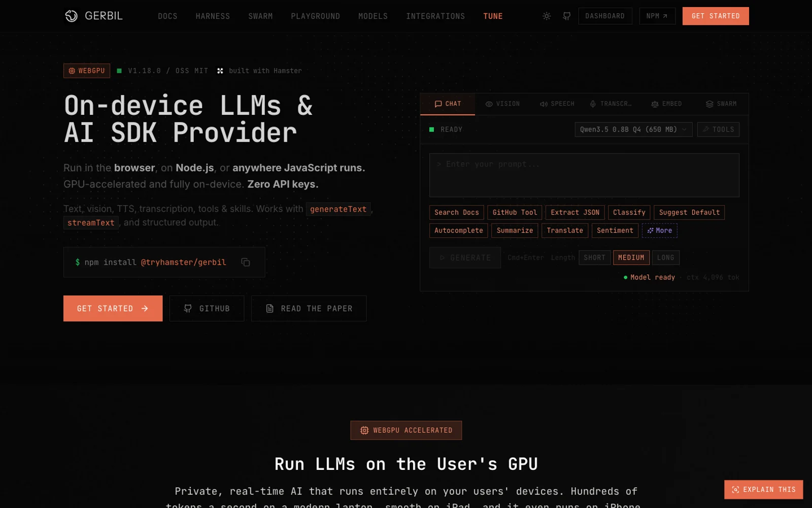This screenshot has height=508, width=812.
Task: Open the NPM external link
Action: click(657, 16)
